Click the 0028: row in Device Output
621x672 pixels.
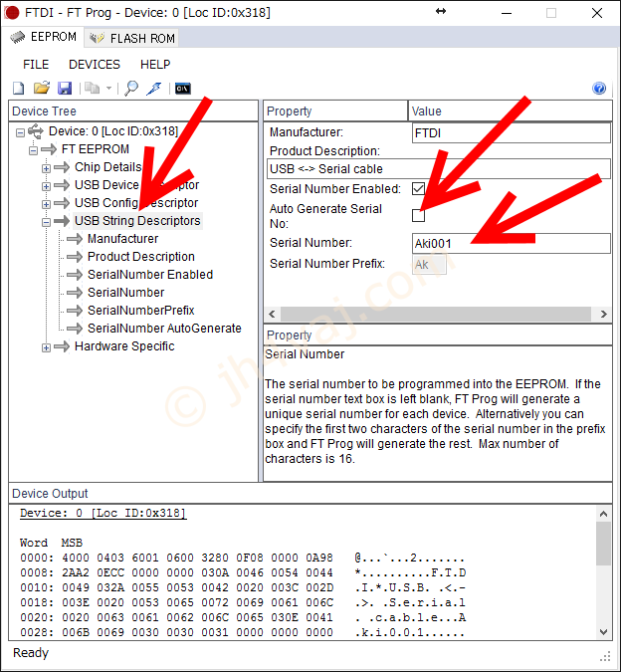coord(243,632)
